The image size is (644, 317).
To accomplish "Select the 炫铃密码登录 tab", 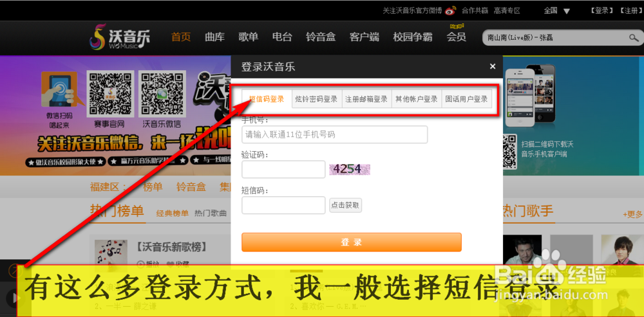I will pos(317,99).
